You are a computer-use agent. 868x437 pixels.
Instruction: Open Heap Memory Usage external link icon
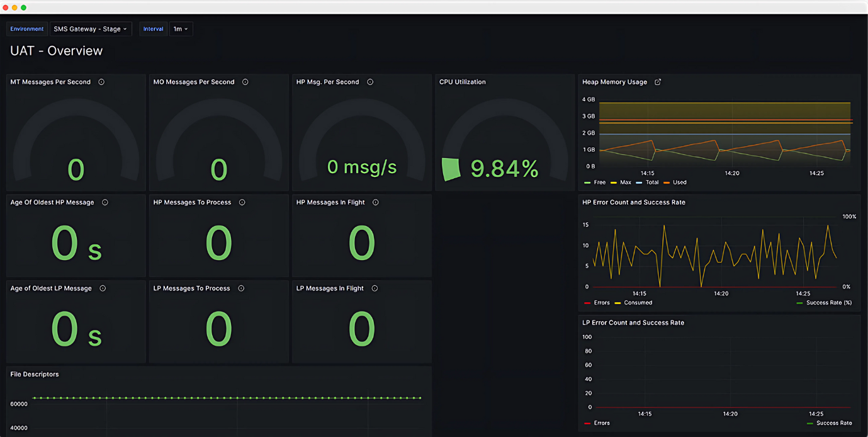658,82
